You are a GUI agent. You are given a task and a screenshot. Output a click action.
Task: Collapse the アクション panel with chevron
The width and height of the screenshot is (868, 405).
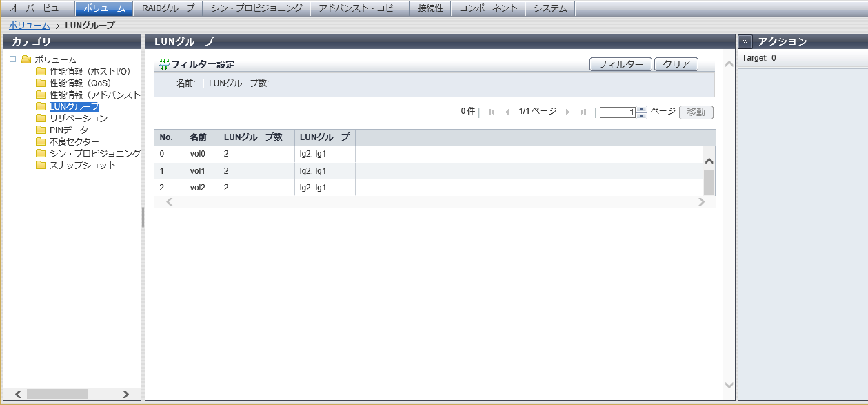(x=746, y=41)
